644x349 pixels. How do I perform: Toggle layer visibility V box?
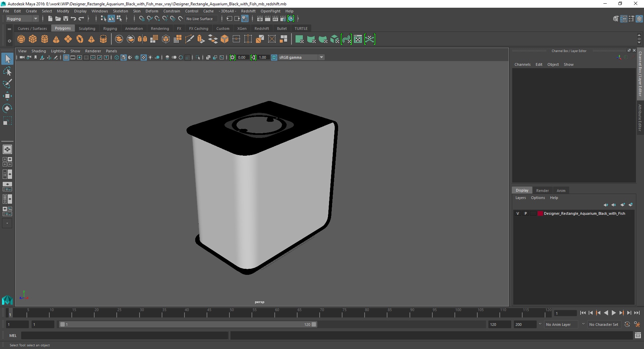pyautogui.click(x=518, y=213)
